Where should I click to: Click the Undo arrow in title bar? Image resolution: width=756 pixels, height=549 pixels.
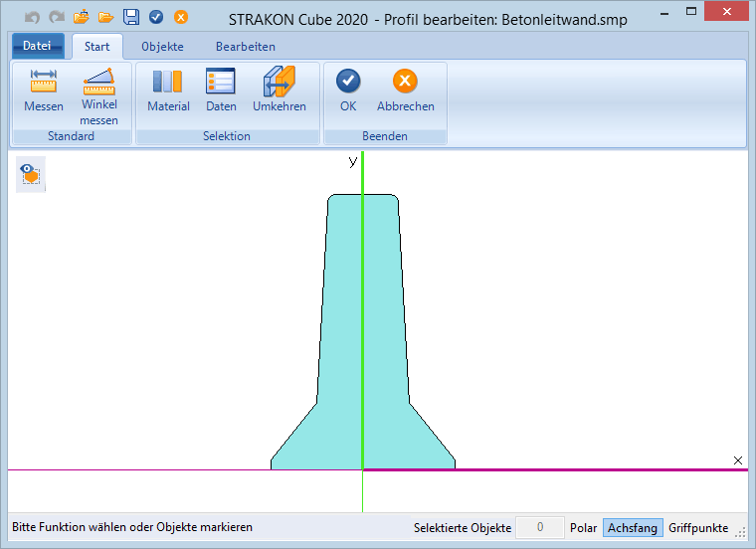click(32, 17)
